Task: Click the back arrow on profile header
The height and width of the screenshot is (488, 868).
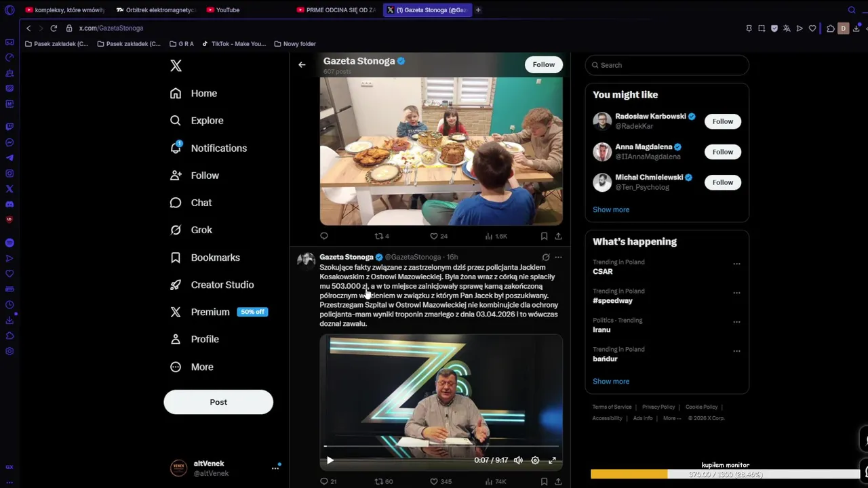Action: (x=302, y=65)
